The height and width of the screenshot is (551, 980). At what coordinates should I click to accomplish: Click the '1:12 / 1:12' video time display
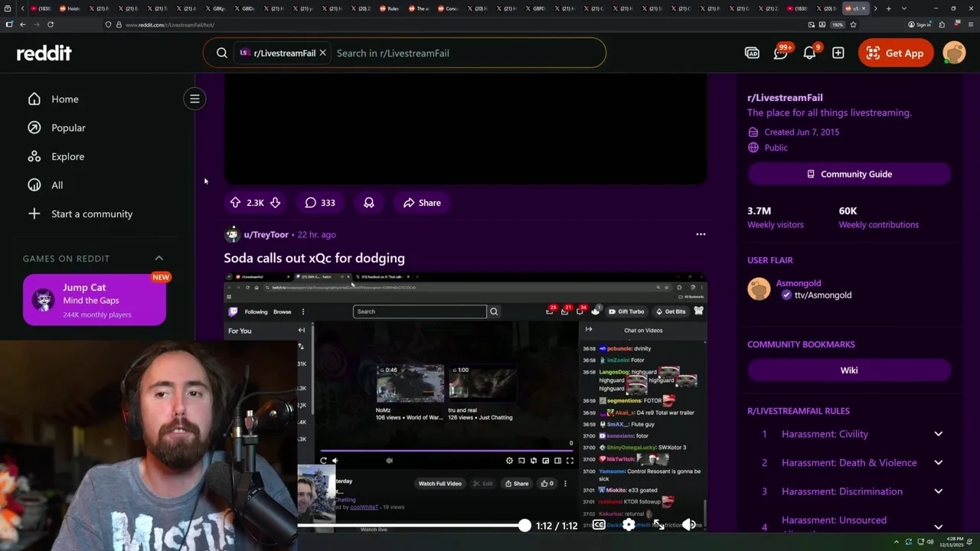pos(557,526)
